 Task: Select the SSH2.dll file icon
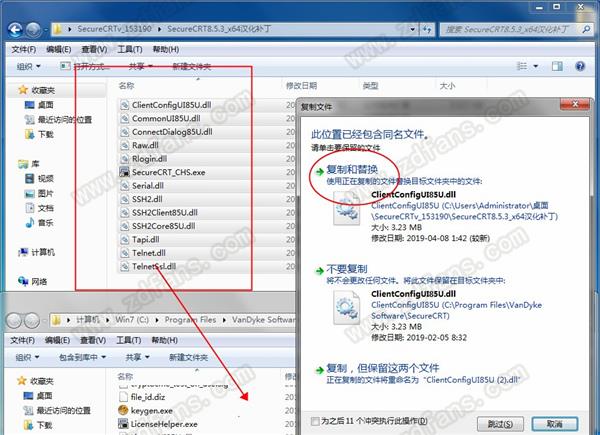[124, 199]
